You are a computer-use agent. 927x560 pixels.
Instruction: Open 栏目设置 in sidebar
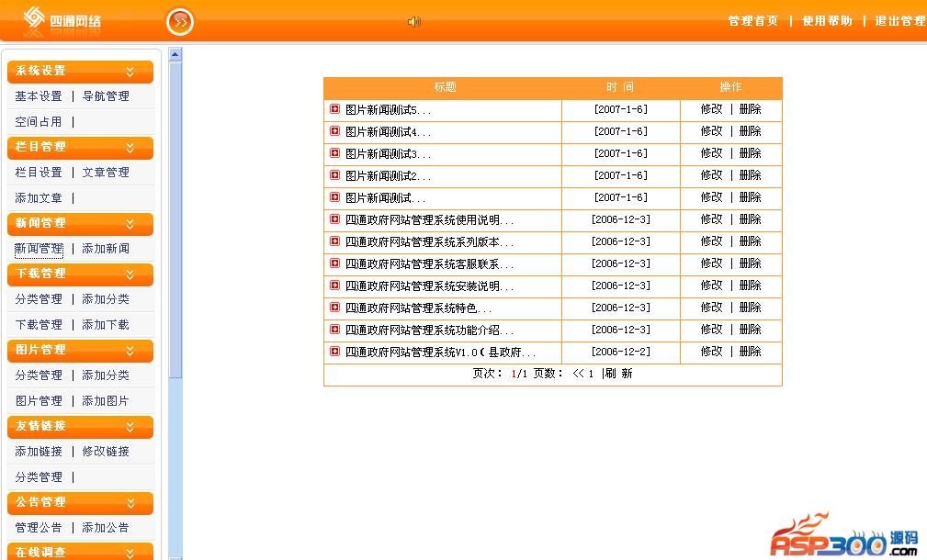click(x=39, y=172)
